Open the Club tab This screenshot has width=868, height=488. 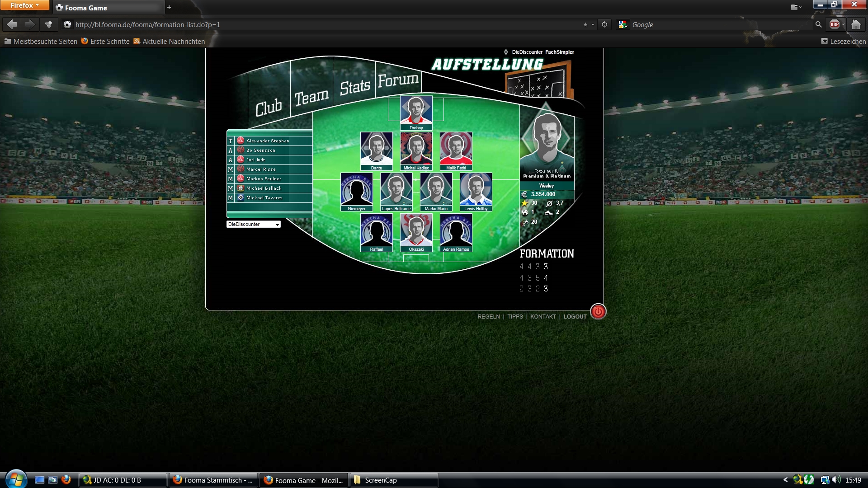269,108
